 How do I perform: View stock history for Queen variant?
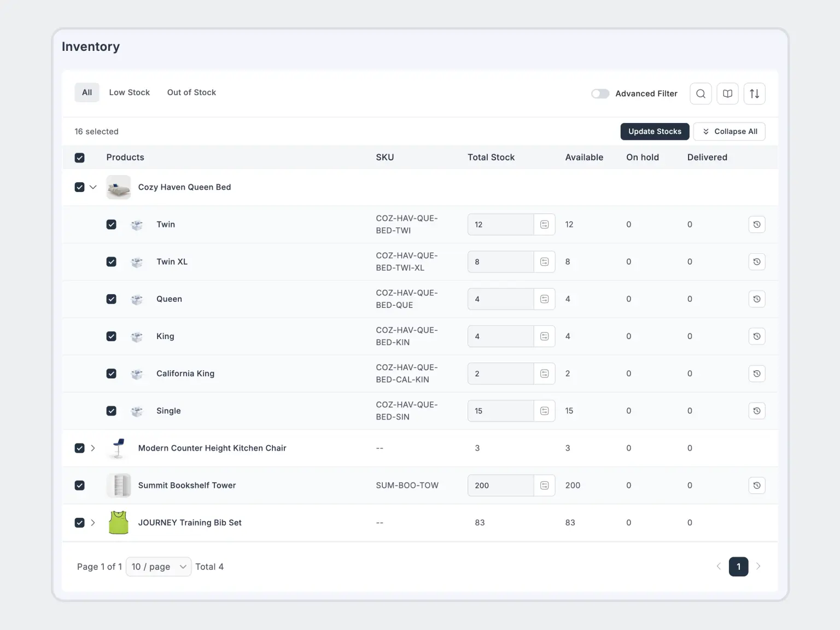click(757, 299)
